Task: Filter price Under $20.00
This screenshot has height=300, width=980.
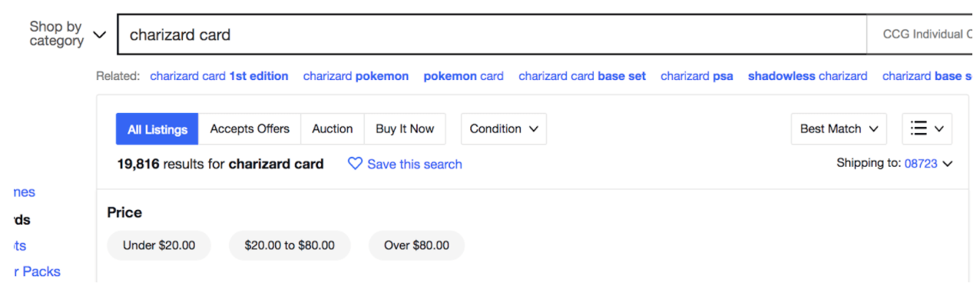Action: click(x=159, y=245)
